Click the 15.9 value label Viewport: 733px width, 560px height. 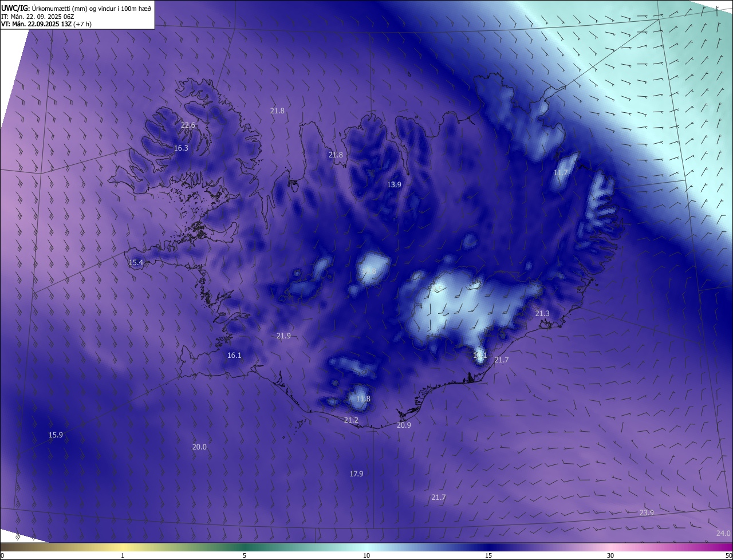(x=56, y=435)
